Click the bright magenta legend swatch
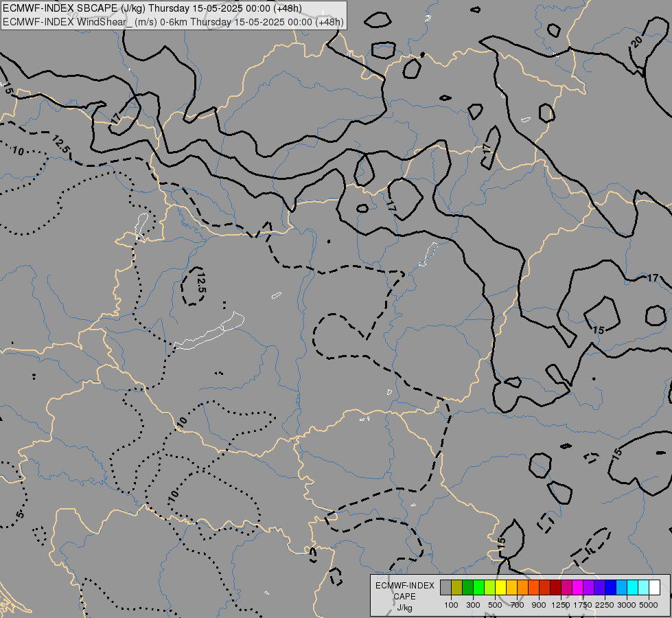 [x=577, y=587]
